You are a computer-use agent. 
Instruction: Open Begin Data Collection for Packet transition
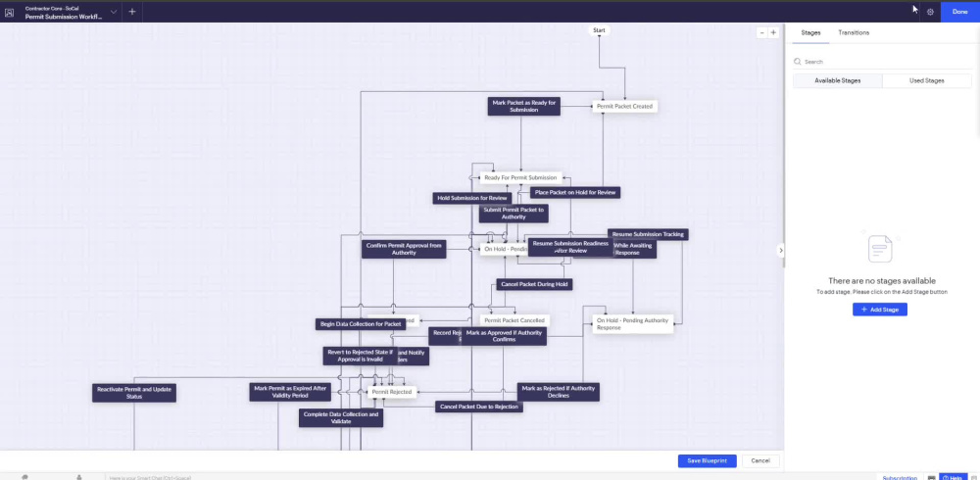pos(361,324)
